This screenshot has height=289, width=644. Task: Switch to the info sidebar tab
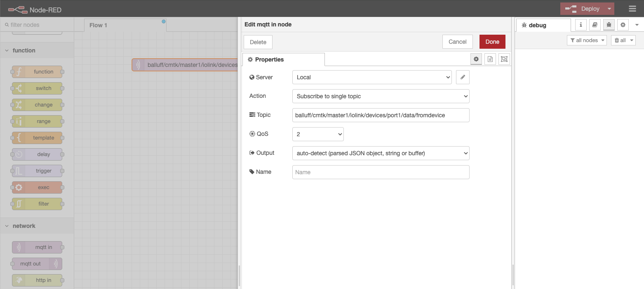pos(581,25)
